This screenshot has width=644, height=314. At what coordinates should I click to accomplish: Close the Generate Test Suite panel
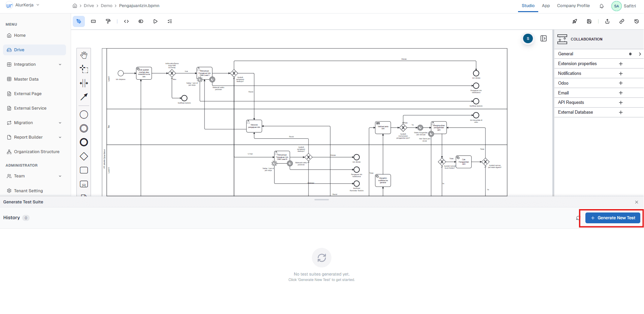point(636,202)
